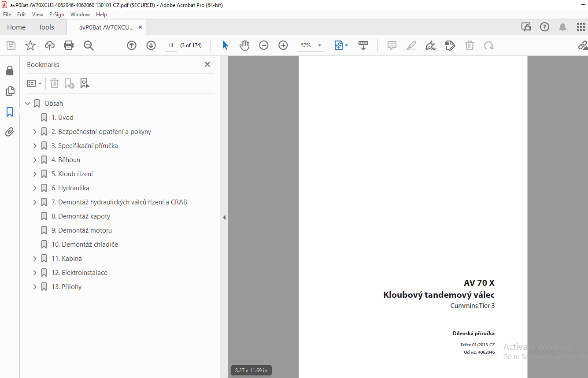Image resolution: width=588 pixels, height=378 pixels.
Task: Select the highlight text tool
Action: point(411,45)
